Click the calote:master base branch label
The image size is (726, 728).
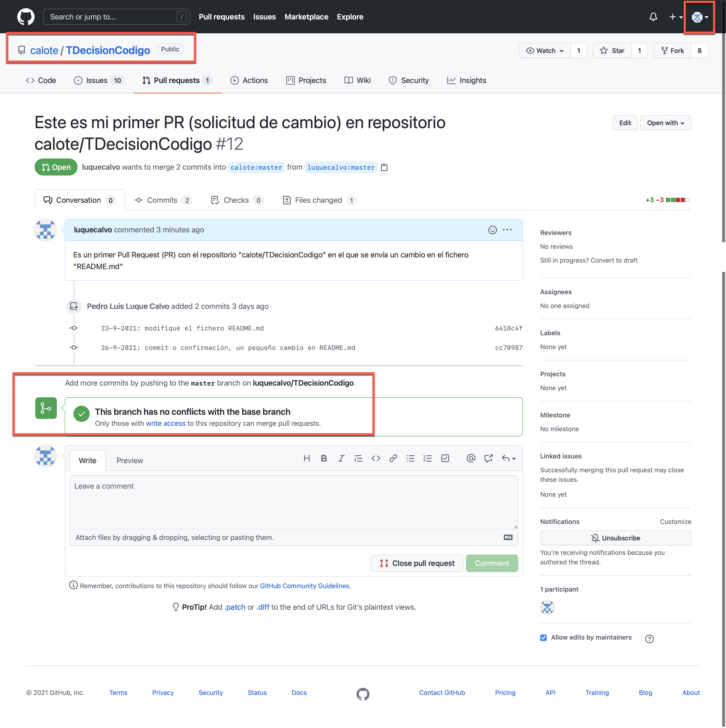pyautogui.click(x=256, y=167)
